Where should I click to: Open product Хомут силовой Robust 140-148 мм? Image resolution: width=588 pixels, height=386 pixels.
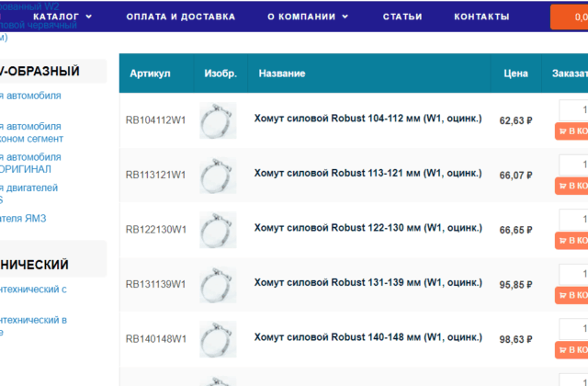367,337
